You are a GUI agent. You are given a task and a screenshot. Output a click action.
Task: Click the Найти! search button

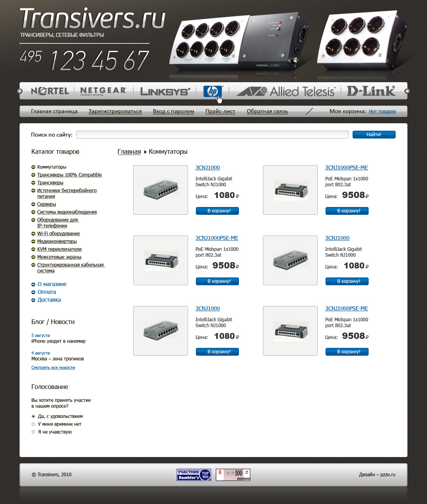click(x=374, y=135)
